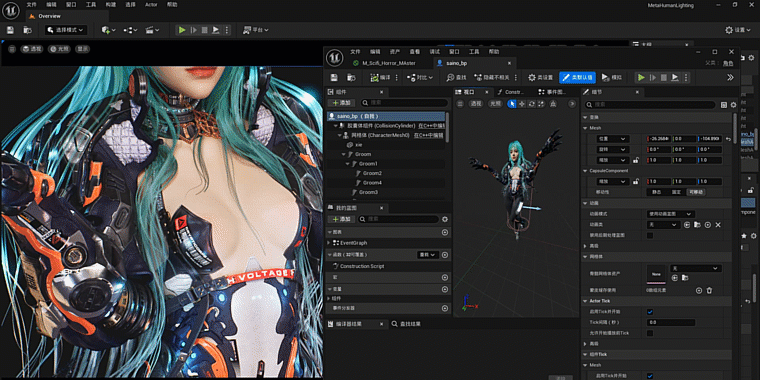
Task: Toggle the Mesh scale lock icon
Action: pyautogui.click(x=636, y=160)
